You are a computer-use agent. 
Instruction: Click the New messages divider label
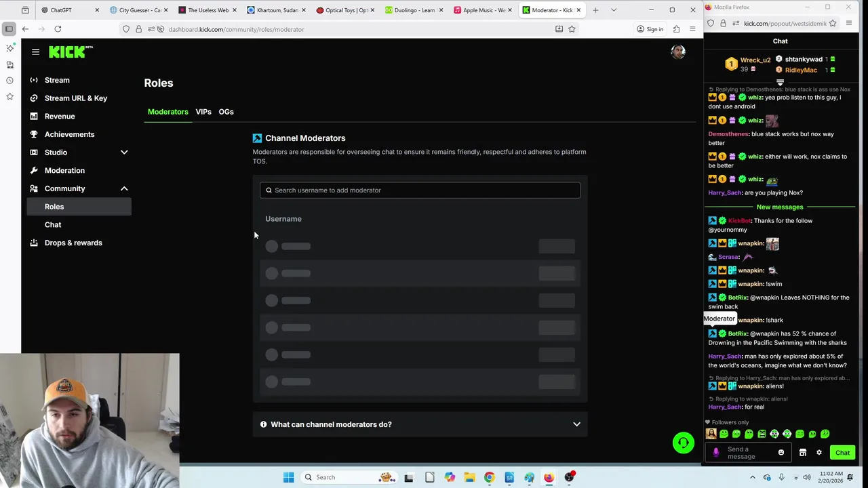click(780, 207)
